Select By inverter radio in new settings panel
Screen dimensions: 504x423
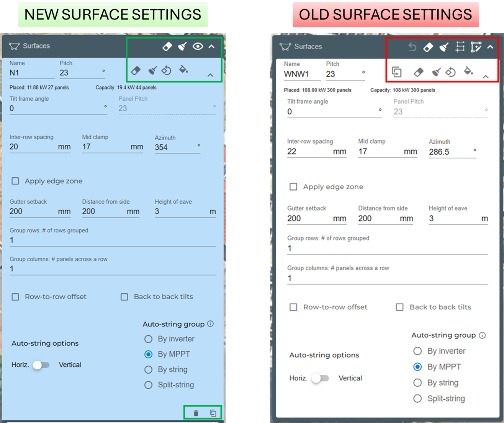point(148,339)
